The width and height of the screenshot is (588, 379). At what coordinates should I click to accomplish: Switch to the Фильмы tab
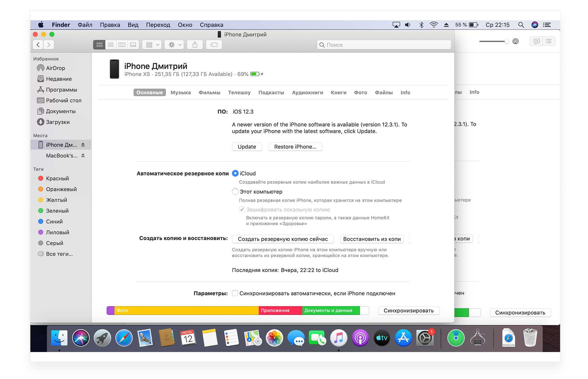click(x=209, y=93)
